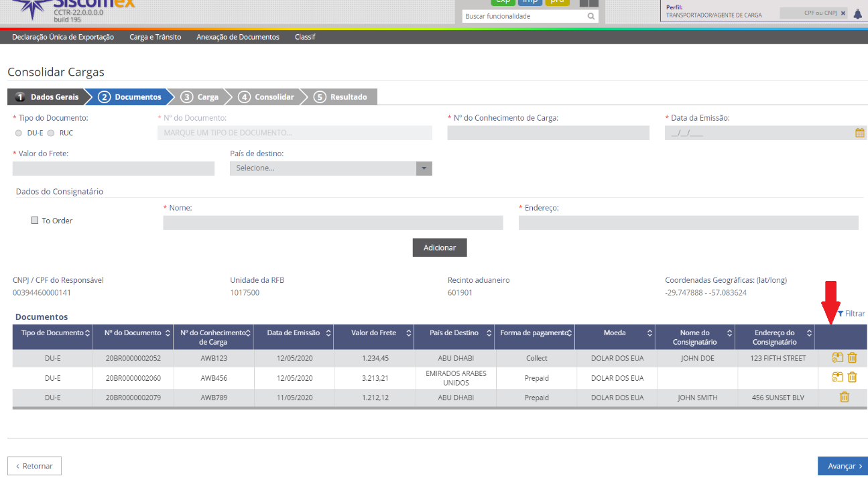Open the calendar picker for Data da Emissão

coord(859,133)
